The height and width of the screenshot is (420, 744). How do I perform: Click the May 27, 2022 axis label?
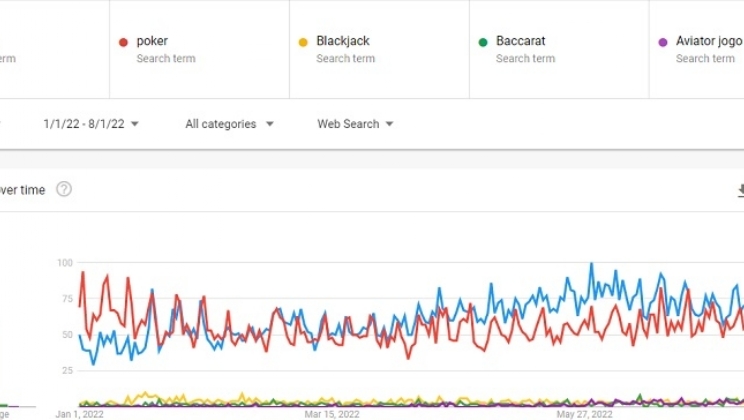[584, 413]
